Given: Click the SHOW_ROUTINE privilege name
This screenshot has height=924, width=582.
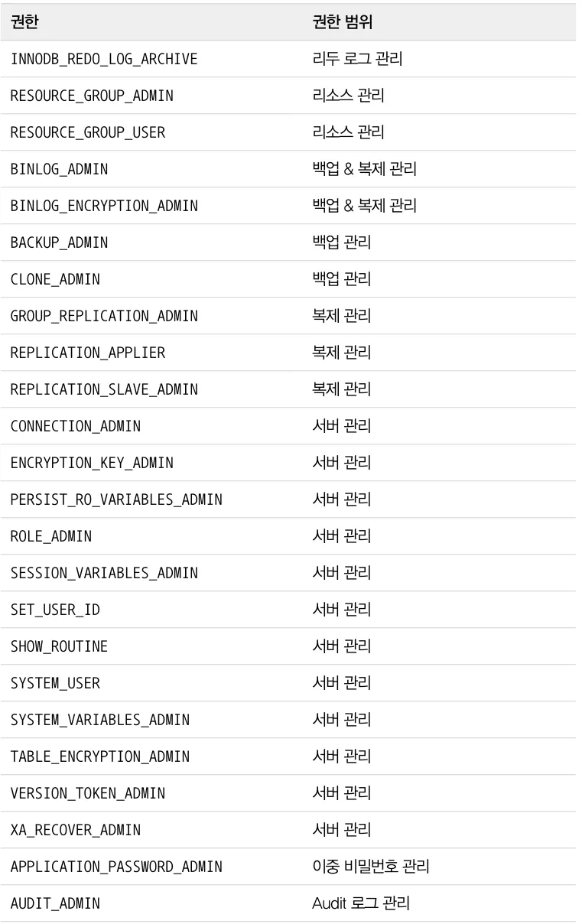Looking at the screenshot, I should pyautogui.click(x=59, y=647).
